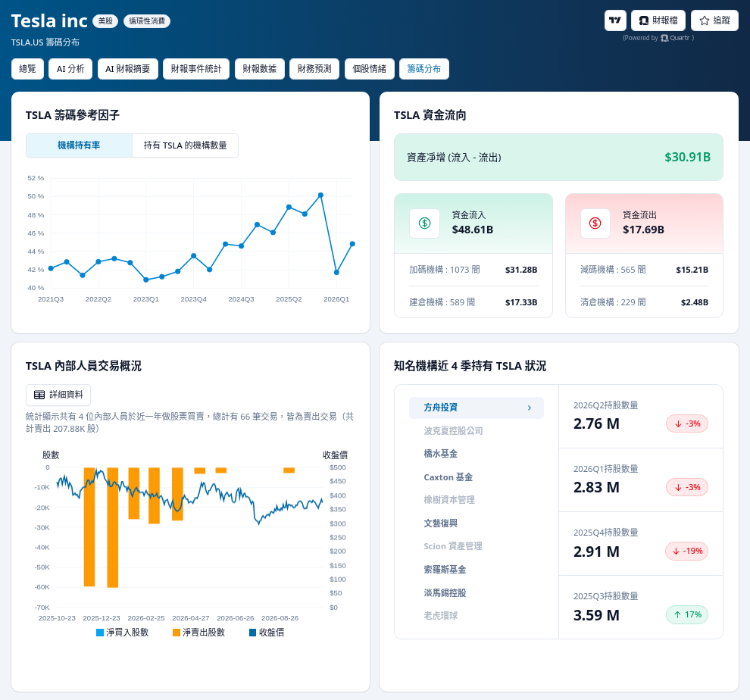Click the -19% change badge

tap(687, 551)
